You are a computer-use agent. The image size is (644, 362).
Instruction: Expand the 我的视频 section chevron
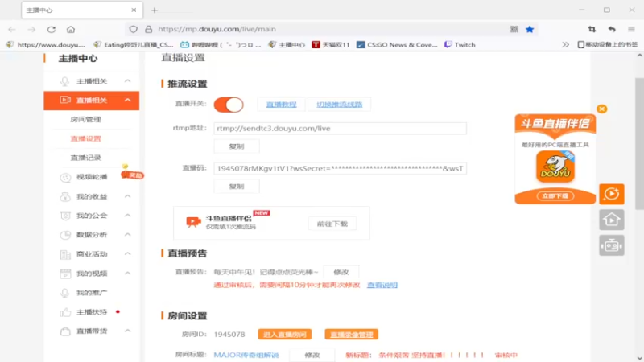click(x=128, y=274)
